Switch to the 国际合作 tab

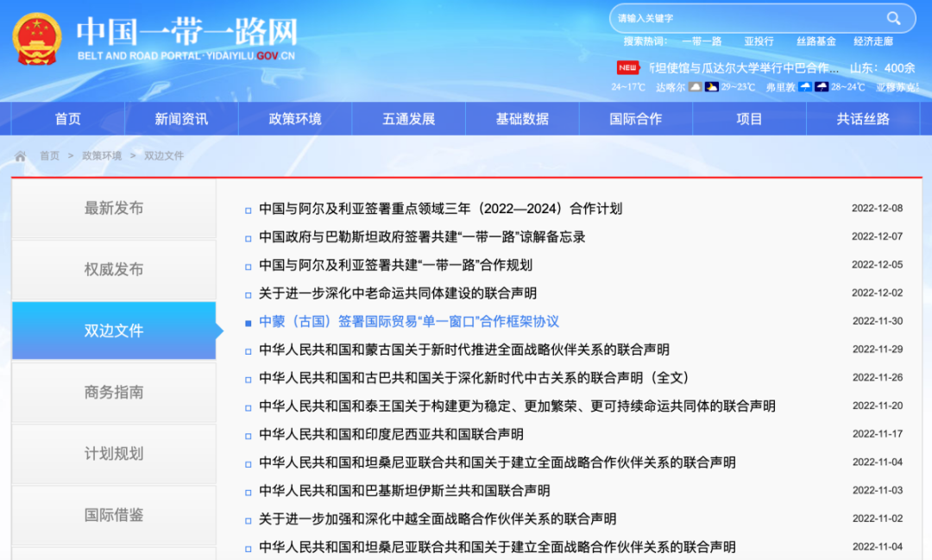(x=636, y=118)
